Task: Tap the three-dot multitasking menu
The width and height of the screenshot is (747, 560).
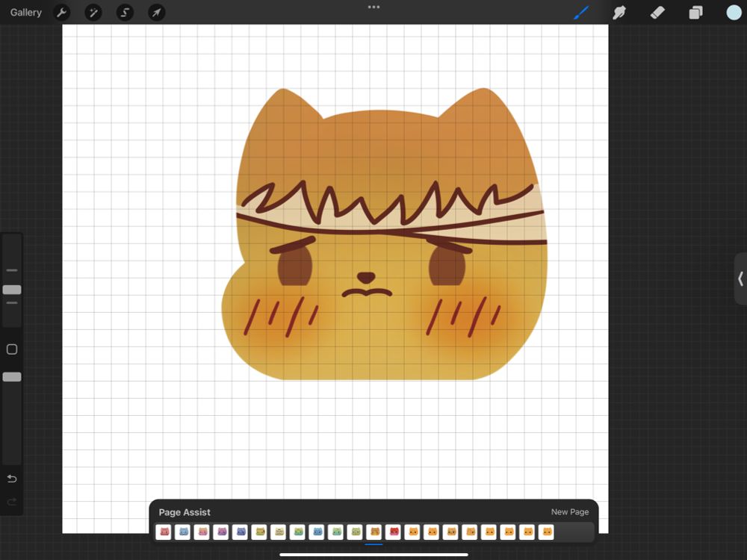Action: (x=374, y=7)
